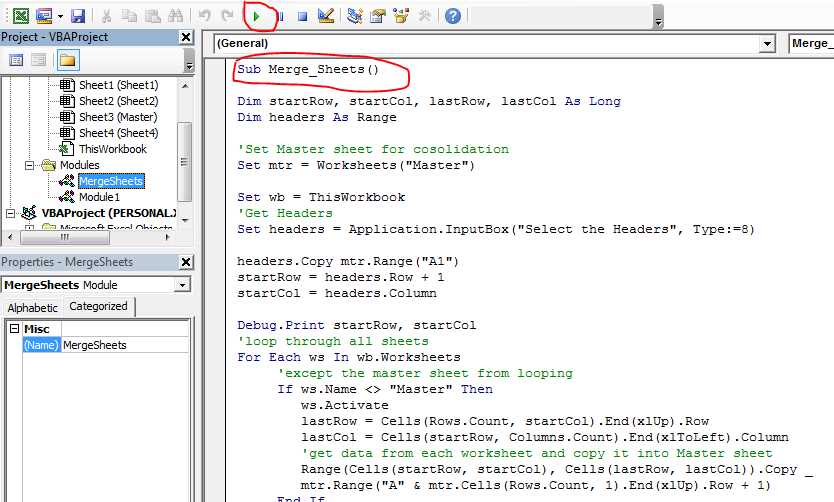This screenshot has height=502, width=834.
Task: Save the VBA project
Action: click(x=78, y=16)
